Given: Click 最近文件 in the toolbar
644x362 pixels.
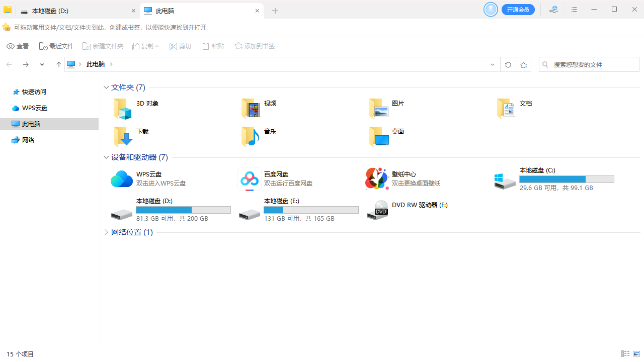Looking at the screenshot, I should (56, 46).
